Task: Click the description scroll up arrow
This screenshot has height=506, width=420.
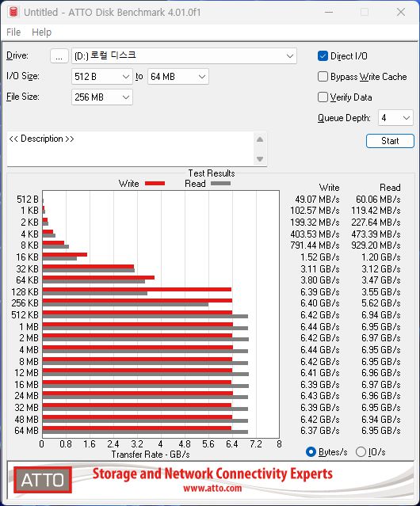Action: (x=260, y=139)
